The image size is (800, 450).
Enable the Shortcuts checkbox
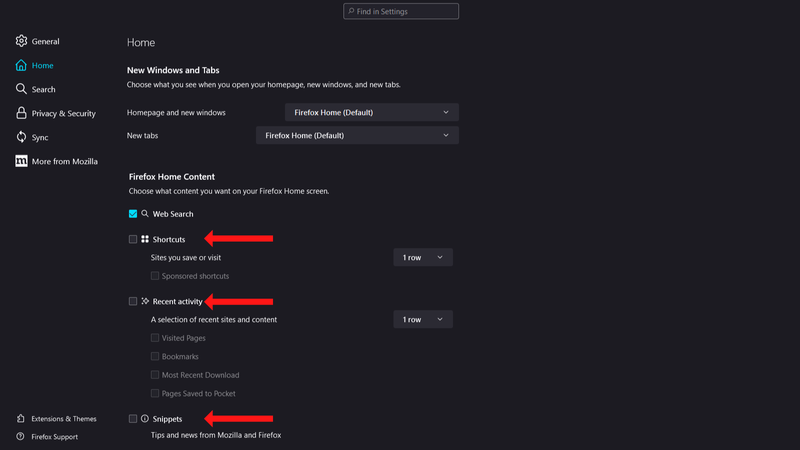pos(133,240)
